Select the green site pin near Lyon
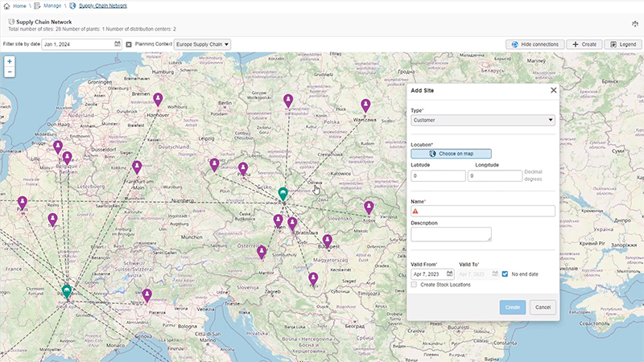The width and height of the screenshot is (644, 362). pyautogui.click(x=67, y=291)
